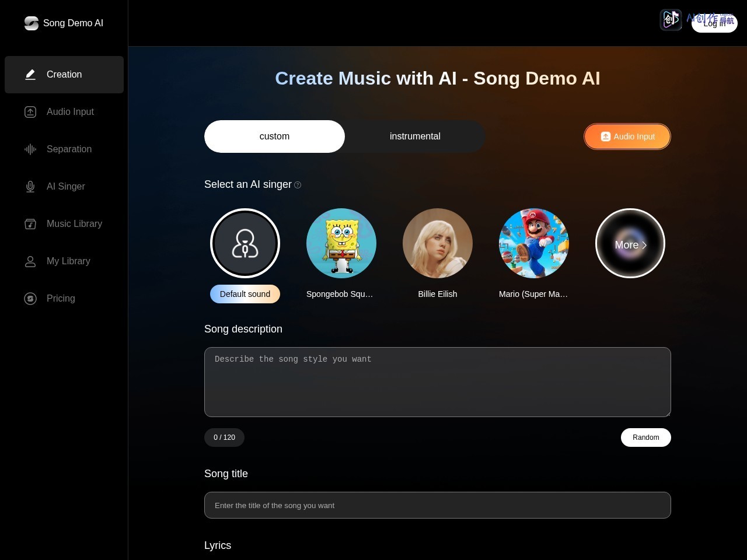Open Music Library in the sidebar
Screen dimensions: 747x560
(x=64, y=224)
